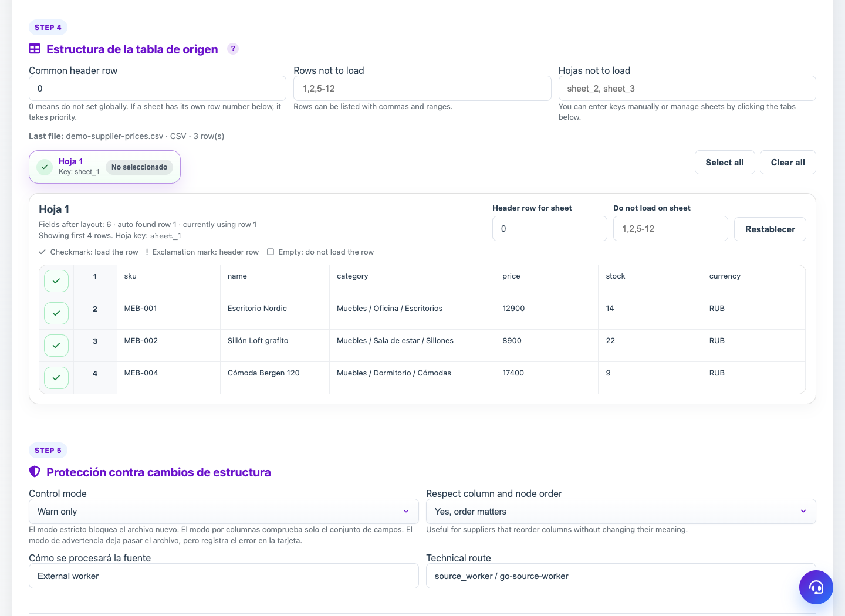Click the help question mark icon
Screen dimensions: 845x616
(x=233, y=49)
